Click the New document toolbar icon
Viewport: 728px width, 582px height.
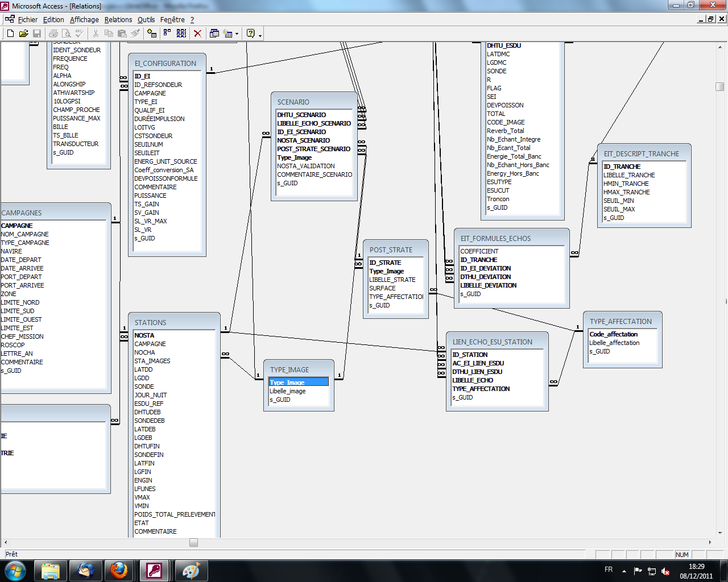click(x=10, y=34)
